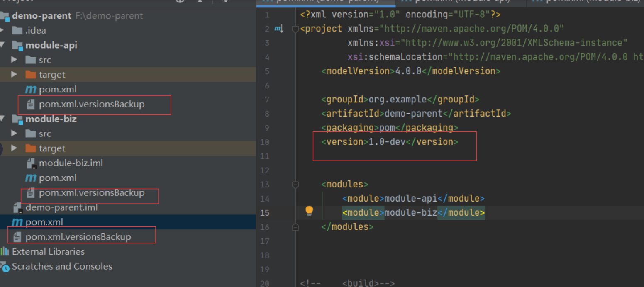Click the demo-parent.iml file icon
The width and height of the screenshot is (644, 287).
click(x=17, y=207)
